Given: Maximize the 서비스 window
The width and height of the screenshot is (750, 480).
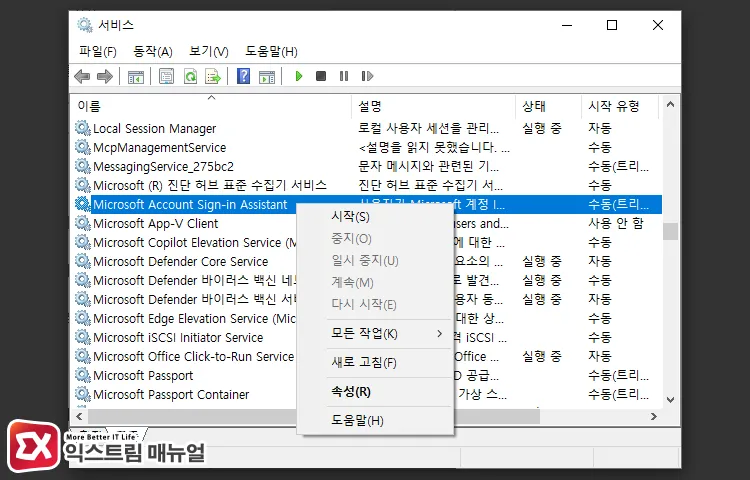Looking at the screenshot, I should click(612, 25).
